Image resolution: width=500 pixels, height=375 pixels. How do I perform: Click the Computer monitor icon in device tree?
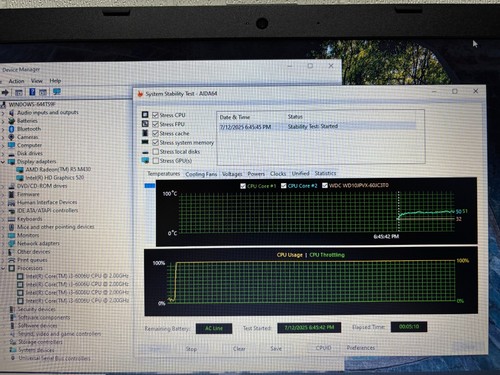point(12,145)
